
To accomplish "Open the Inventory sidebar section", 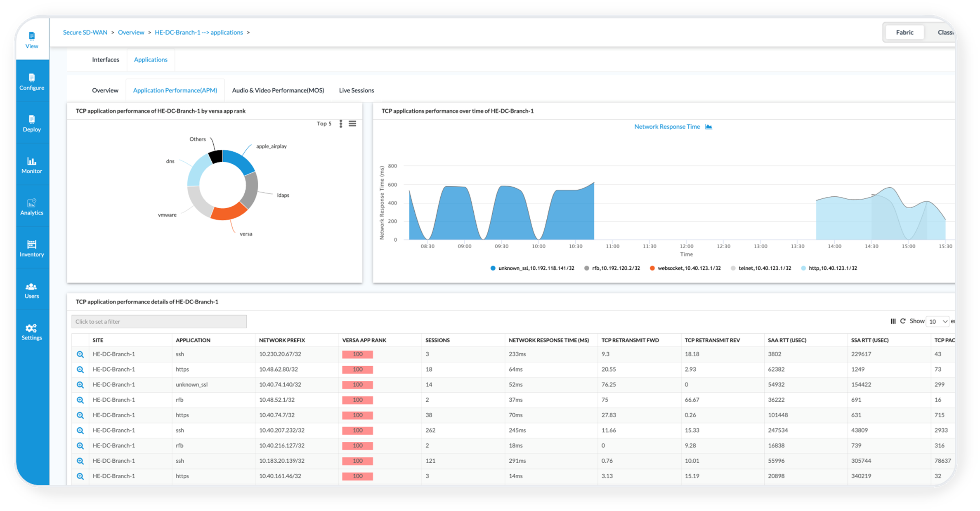I will 32,248.
